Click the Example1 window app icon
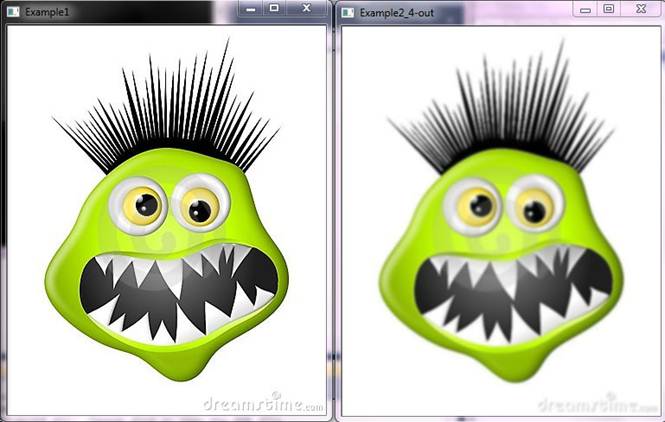 click(13, 12)
